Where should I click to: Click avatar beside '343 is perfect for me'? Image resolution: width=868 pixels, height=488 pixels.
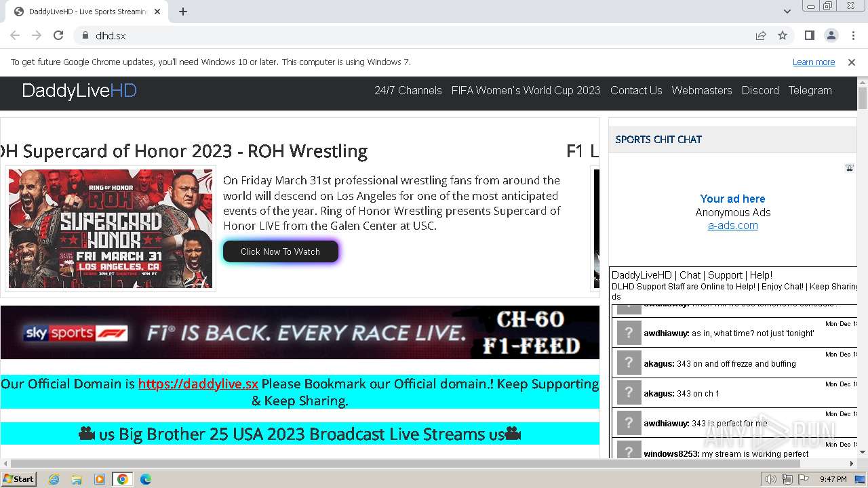tap(629, 423)
